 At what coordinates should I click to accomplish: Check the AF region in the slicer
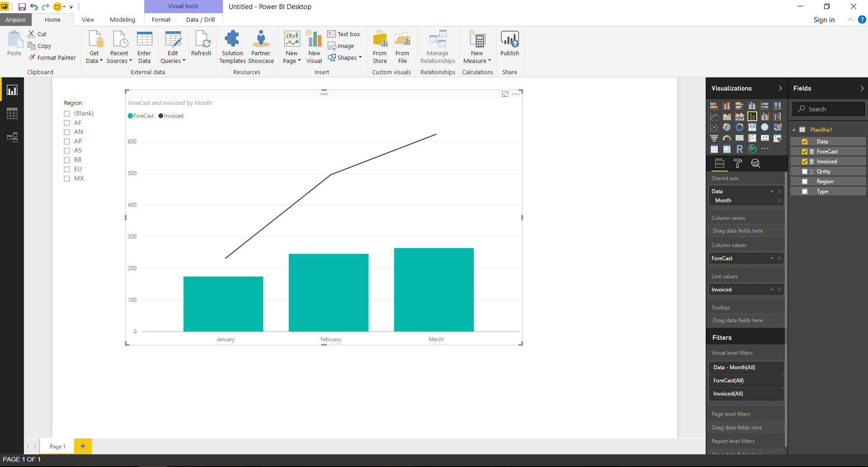(67, 123)
